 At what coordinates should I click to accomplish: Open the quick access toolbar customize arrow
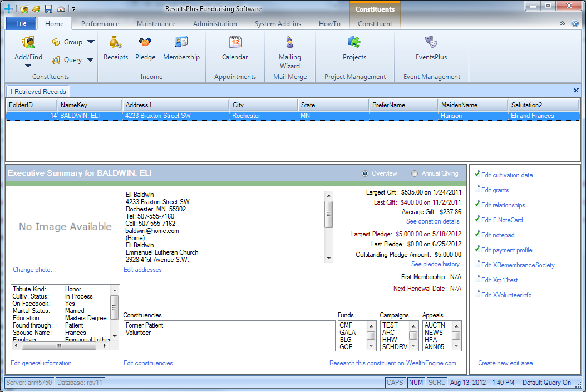coord(73,8)
